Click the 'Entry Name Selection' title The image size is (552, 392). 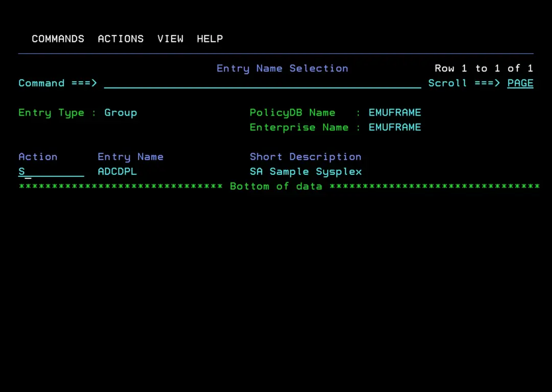(282, 68)
